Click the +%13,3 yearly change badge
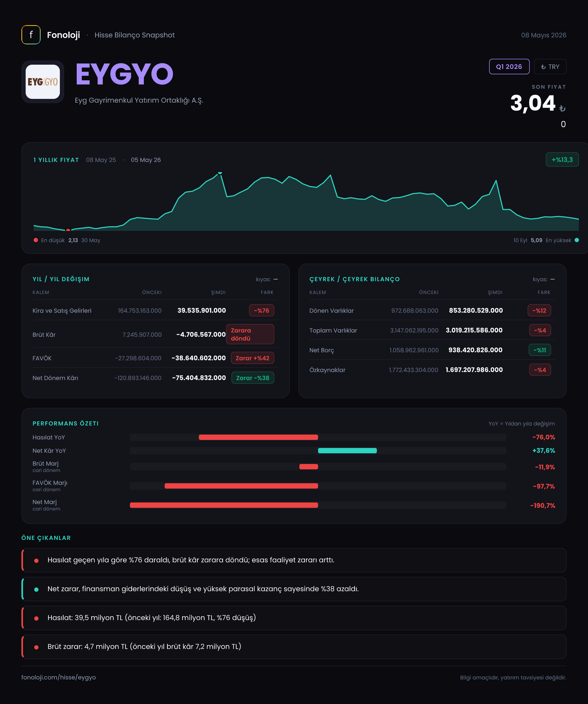Image resolution: width=588 pixels, height=704 pixels. tap(562, 160)
